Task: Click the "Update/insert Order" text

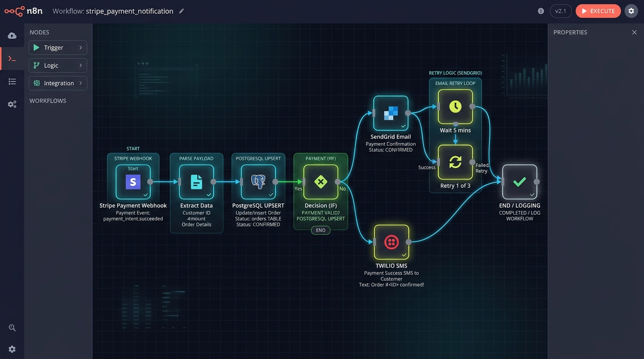Action: tap(258, 213)
